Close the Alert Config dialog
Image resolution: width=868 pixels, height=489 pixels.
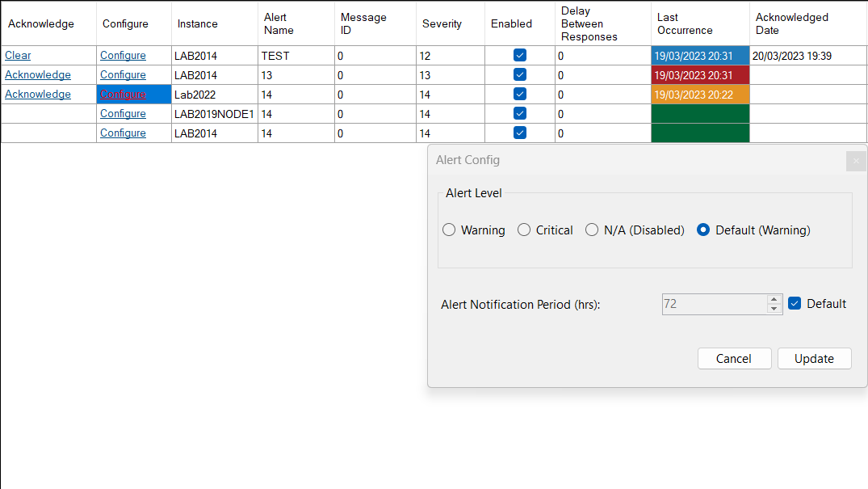tap(855, 161)
